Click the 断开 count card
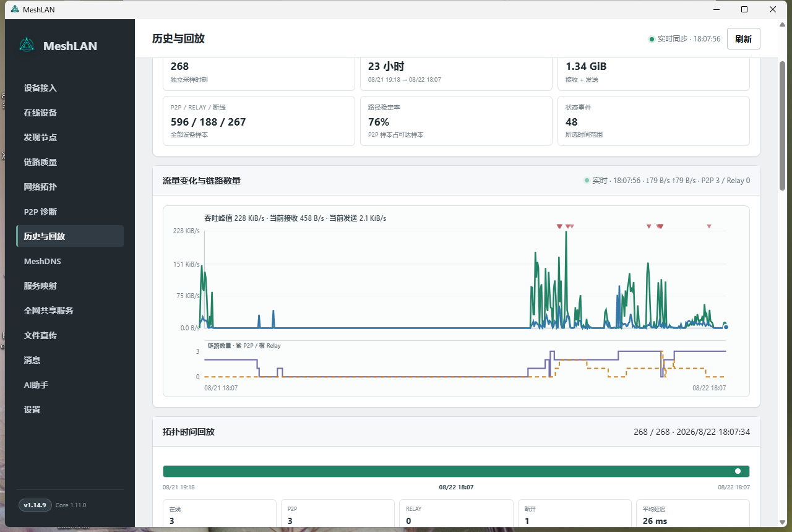The width and height of the screenshot is (792, 532). pos(575,513)
